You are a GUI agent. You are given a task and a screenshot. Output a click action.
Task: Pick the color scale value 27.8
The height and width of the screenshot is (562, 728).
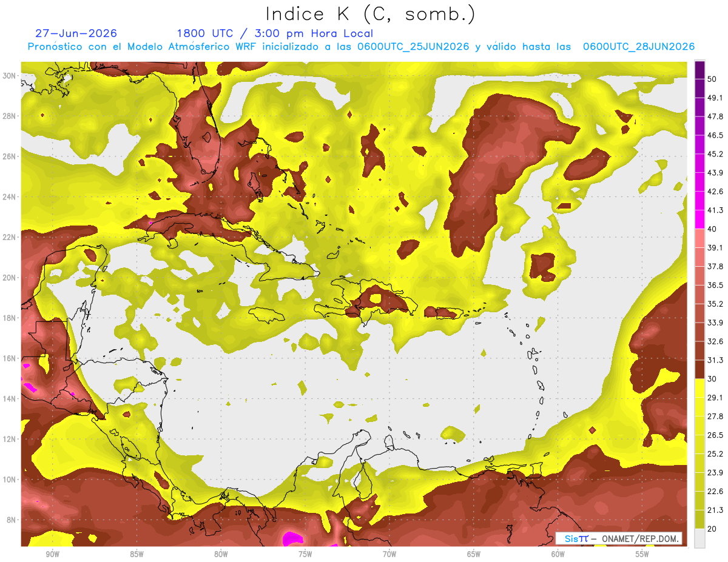(x=715, y=416)
